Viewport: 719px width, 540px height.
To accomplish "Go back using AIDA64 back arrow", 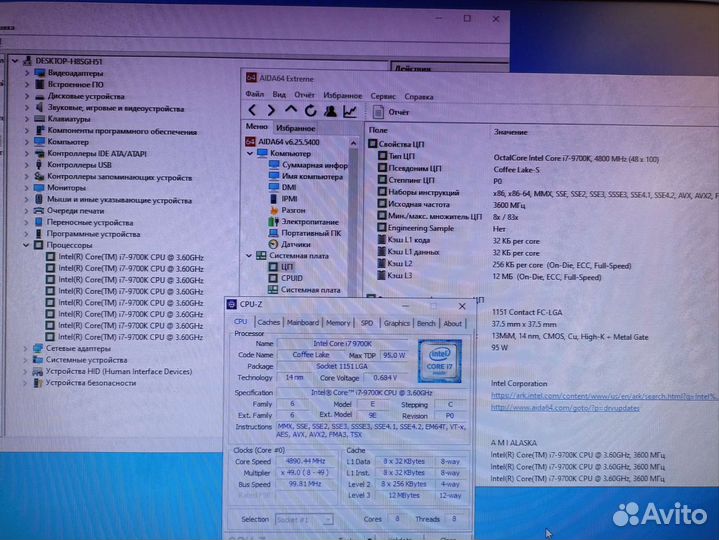I will tap(252, 110).
